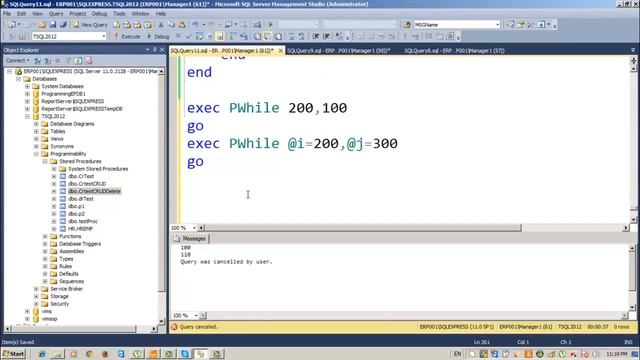The image size is (640, 360).
Task: Switch to the SQLQuery9.sql tab
Action: [338, 51]
